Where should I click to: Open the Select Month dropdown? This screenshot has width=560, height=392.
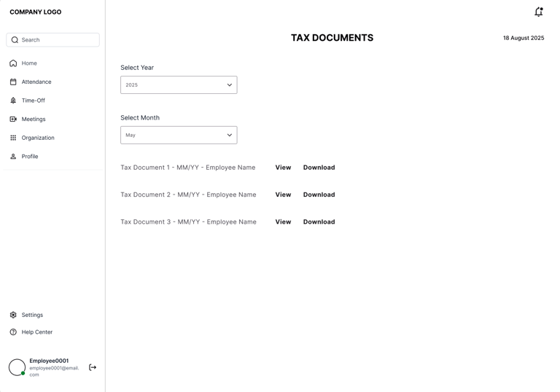coord(179,135)
